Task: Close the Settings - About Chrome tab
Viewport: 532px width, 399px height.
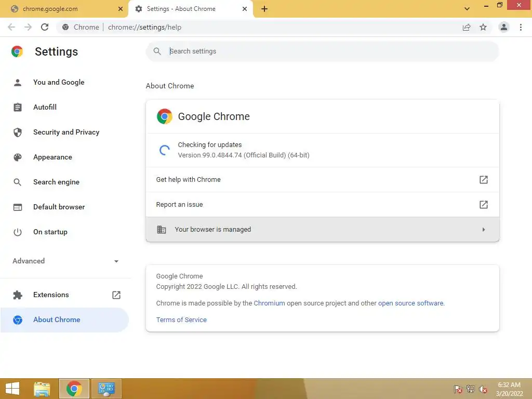Action: point(245,9)
